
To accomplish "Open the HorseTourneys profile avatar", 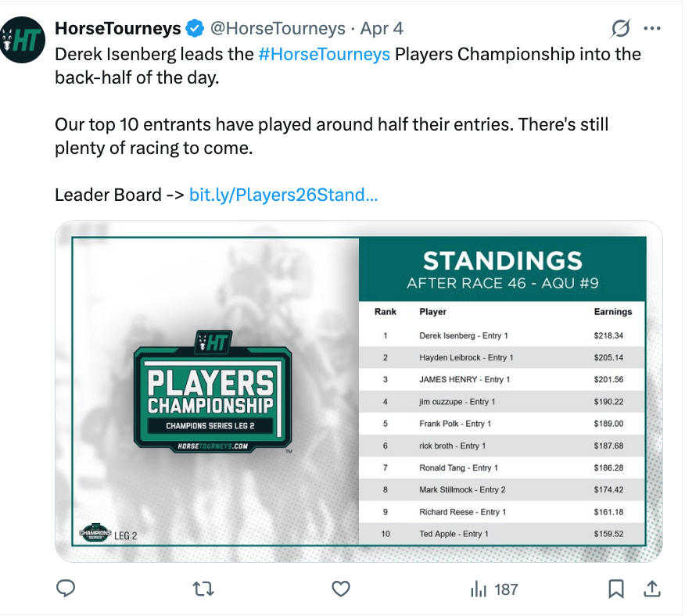I will tap(23, 41).
